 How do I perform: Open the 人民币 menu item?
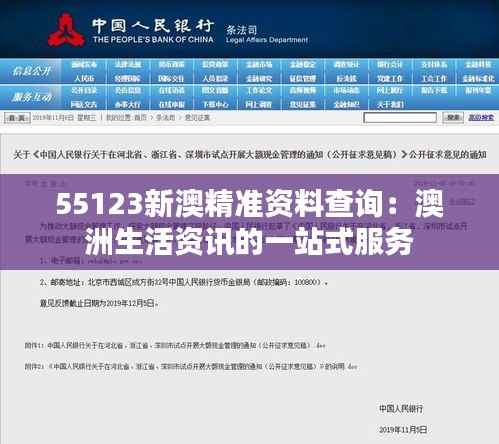point(84,79)
